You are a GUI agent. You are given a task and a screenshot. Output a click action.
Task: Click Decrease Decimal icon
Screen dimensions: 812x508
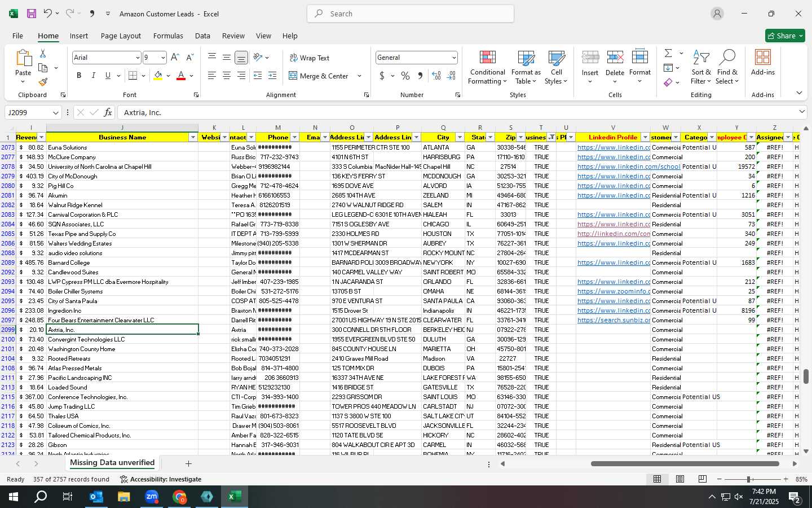pos(451,76)
